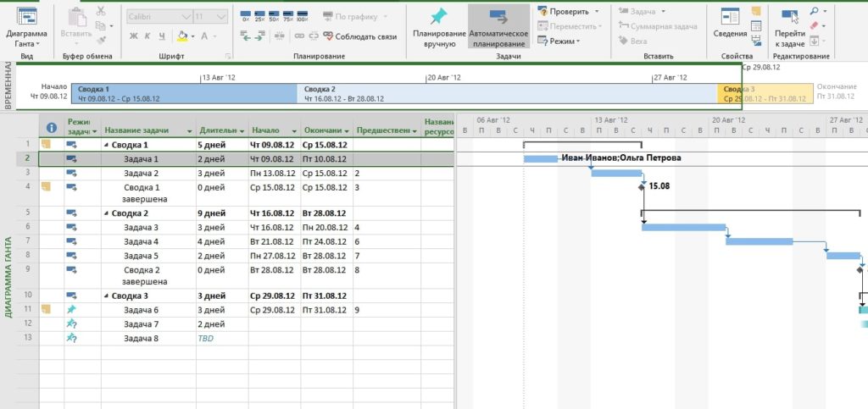868x409 pixels.
Task: Mark task 100% complete
Action: coord(302,16)
